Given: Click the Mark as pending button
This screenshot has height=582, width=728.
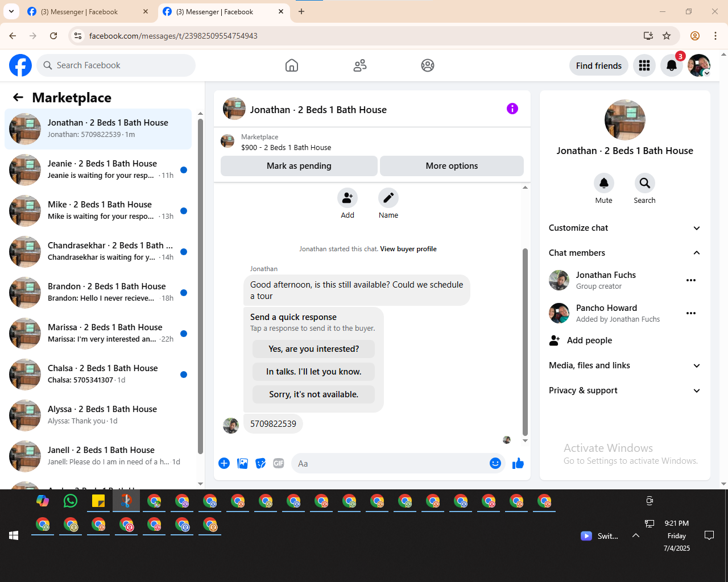Looking at the screenshot, I should pyautogui.click(x=299, y=166).
